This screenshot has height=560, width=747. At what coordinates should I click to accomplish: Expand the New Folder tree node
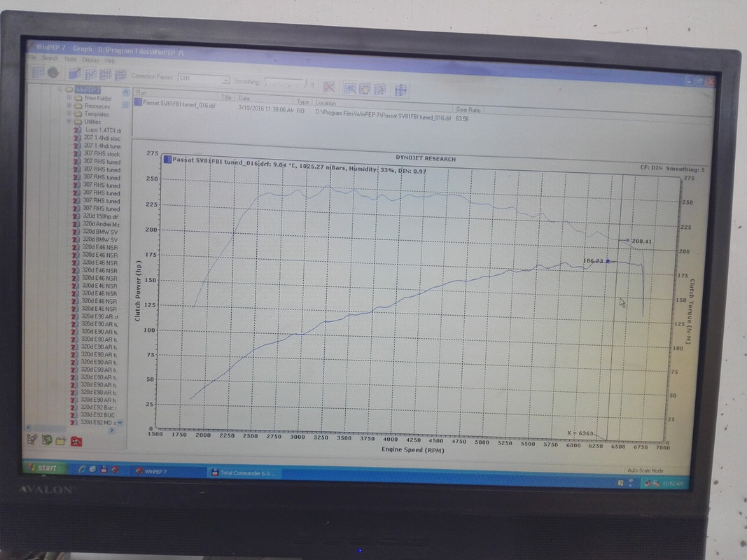point(69,97)
